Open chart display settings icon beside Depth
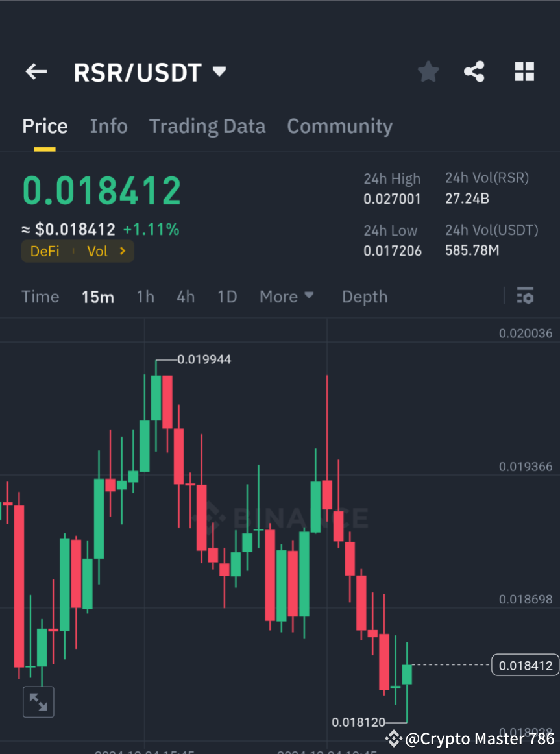Screen dimensions: 560x754 526,297
